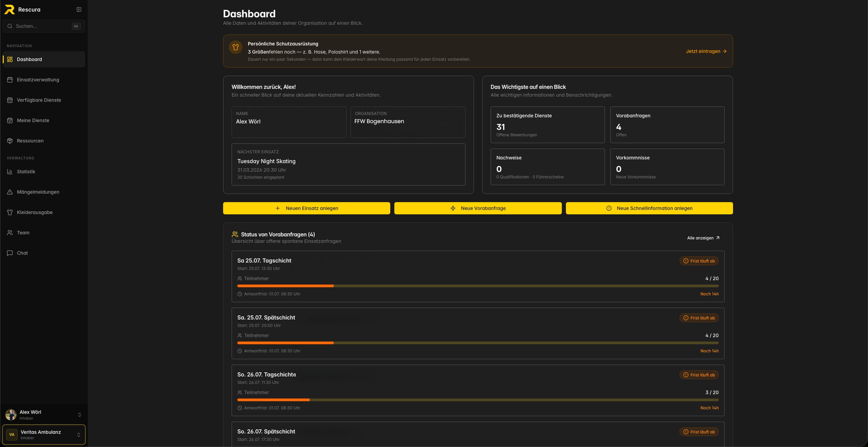Open the Tuesday Night Skating next Einsatz card
Viewport: 868px width, 447px height.
348,164
